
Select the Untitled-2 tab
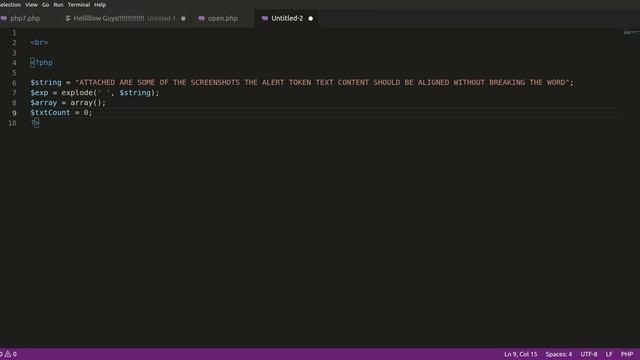[x=287, y=18]
